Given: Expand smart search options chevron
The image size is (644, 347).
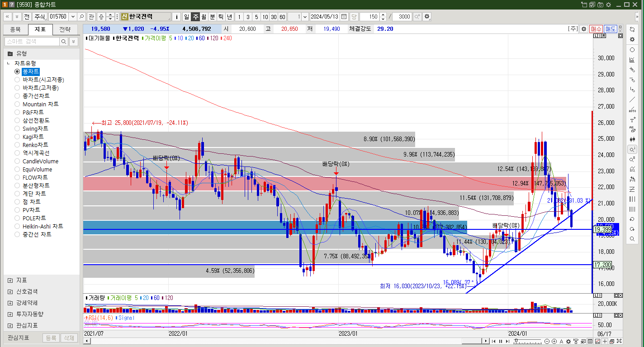Looking at the screenshot, I should click(x=73, y=42).
